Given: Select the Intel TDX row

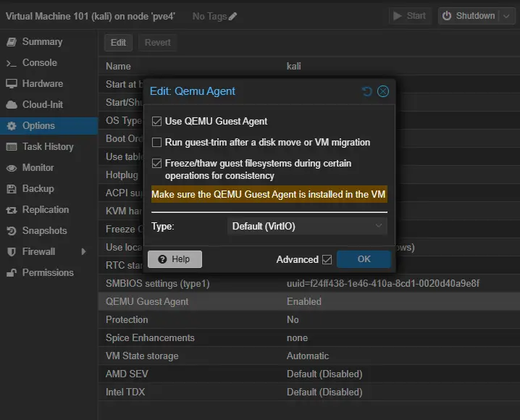Looking at the screenshot, I should [x=309, y=392].
